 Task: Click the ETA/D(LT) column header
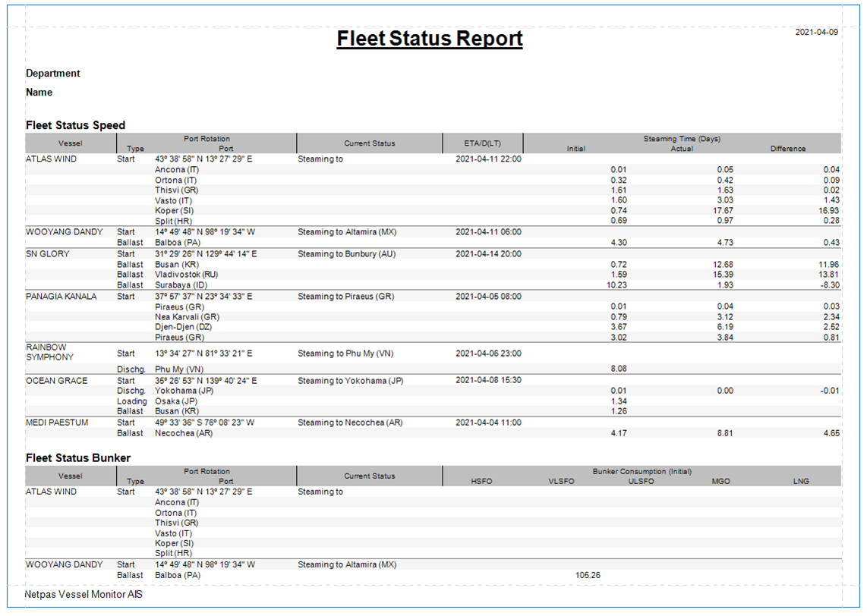[x=483, y=143]
